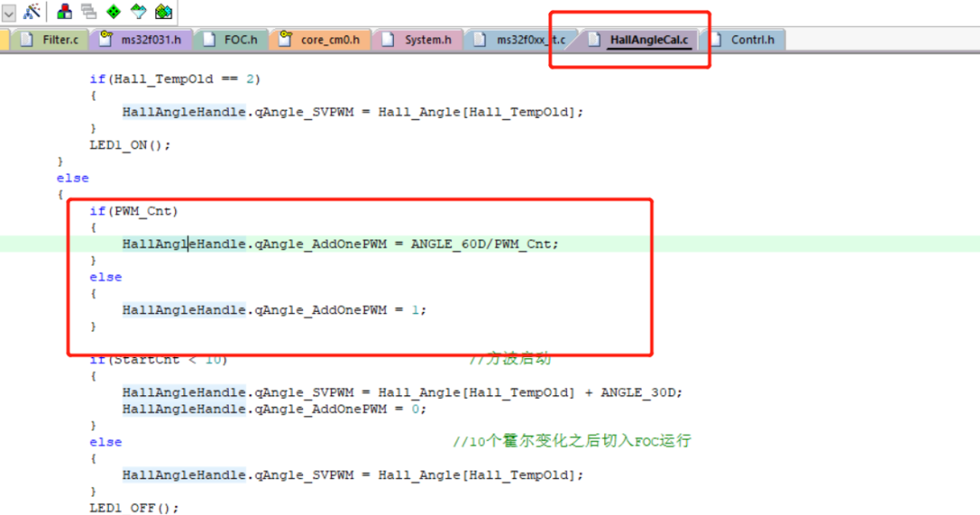Click the line qAngle_AddOnePWM = 0;
Image resolution: width=980 pixels, height=515 pixels.
(x=274, y=409)
